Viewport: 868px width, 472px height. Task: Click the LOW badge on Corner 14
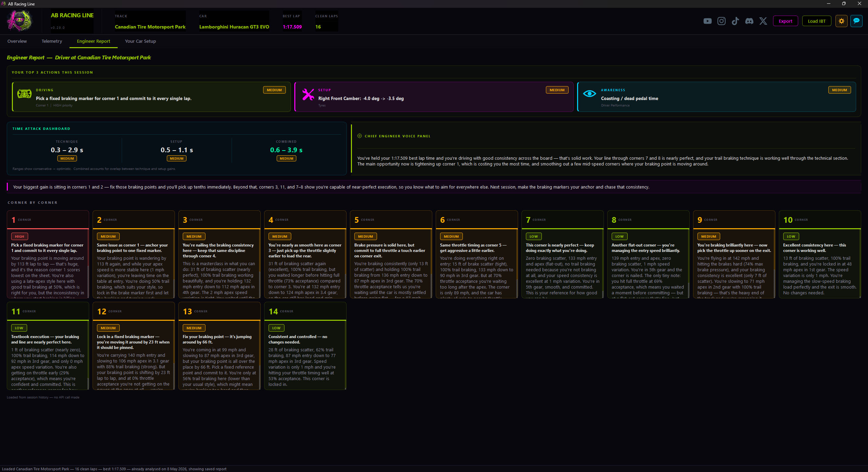(276, 328)
